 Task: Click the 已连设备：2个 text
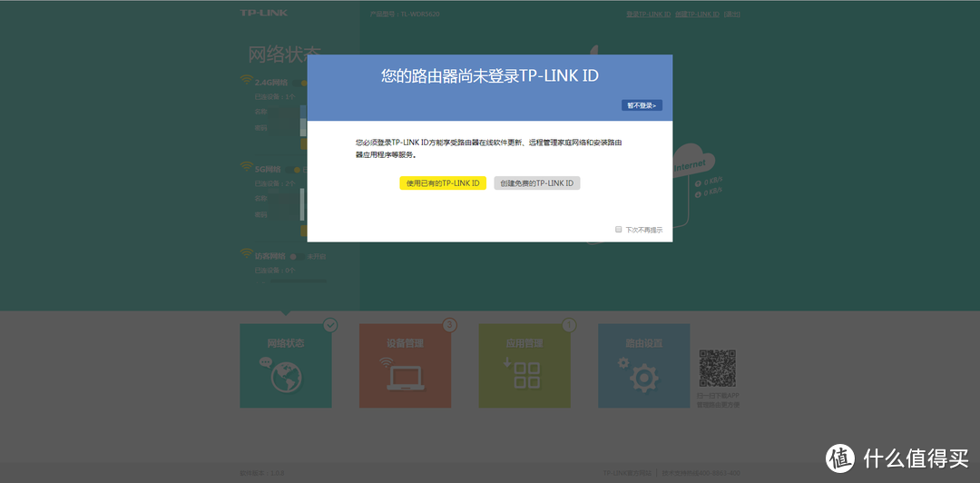pyautogui.click(x=274, y=183)
